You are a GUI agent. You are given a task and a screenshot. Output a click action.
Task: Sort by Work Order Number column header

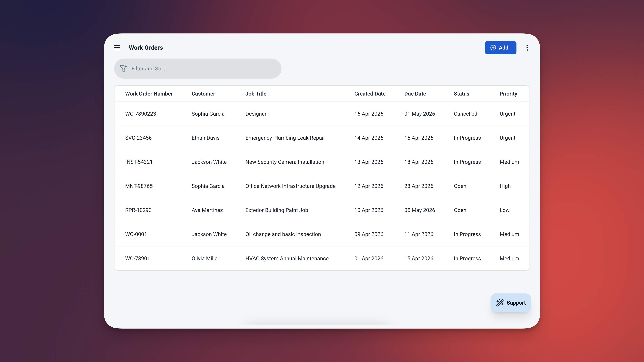coord(149,94)
